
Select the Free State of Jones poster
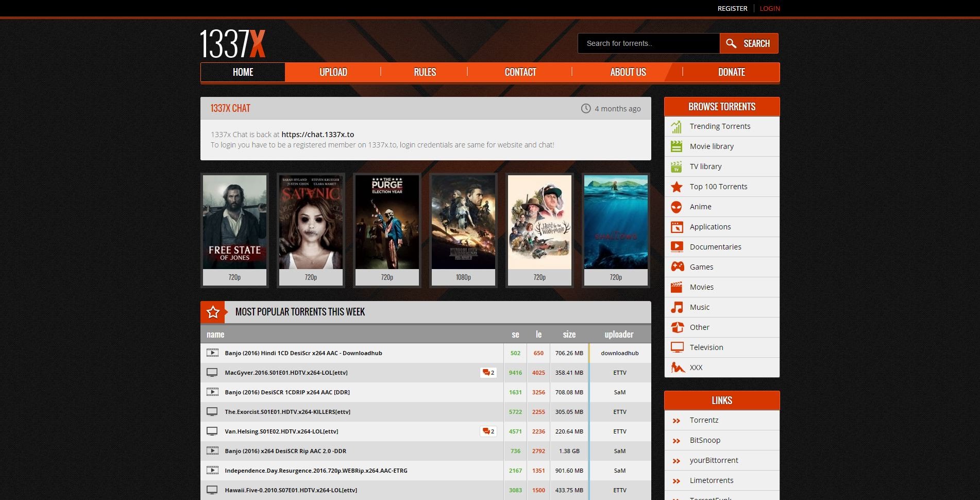(x=234, y=222)
